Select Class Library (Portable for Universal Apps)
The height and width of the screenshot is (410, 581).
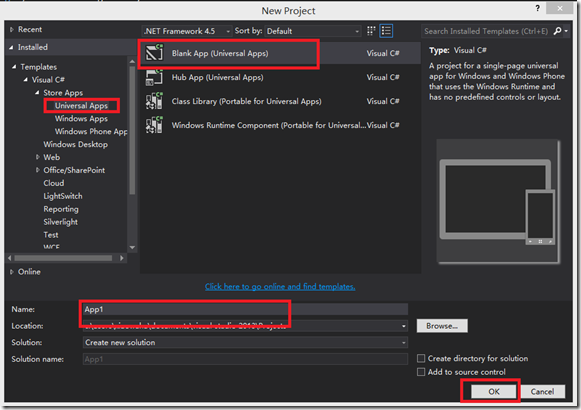pyautogui.click(x=280, y=101)
